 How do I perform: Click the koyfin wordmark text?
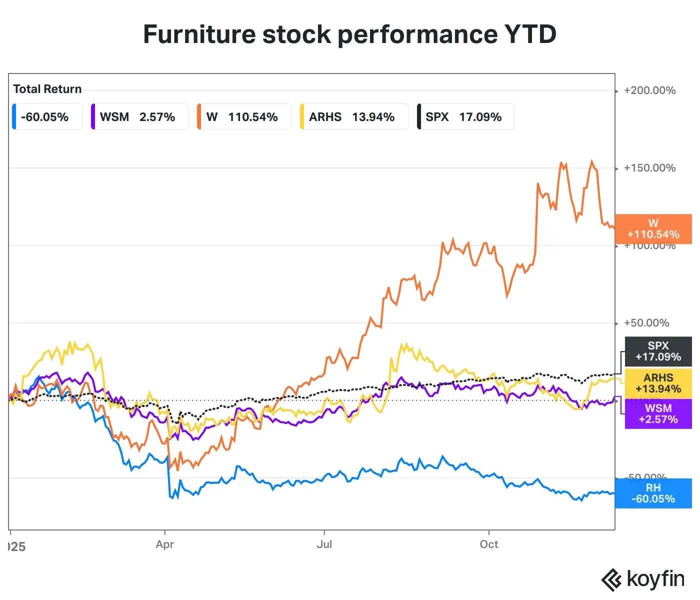[x=655, y=579]
